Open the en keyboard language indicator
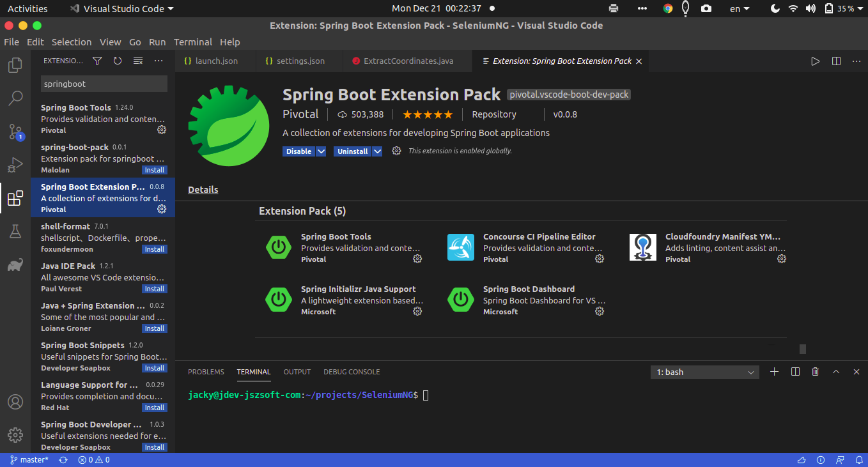Image resolution: width=868 pixels, height=467 pixels. click(x=740, y=8)
